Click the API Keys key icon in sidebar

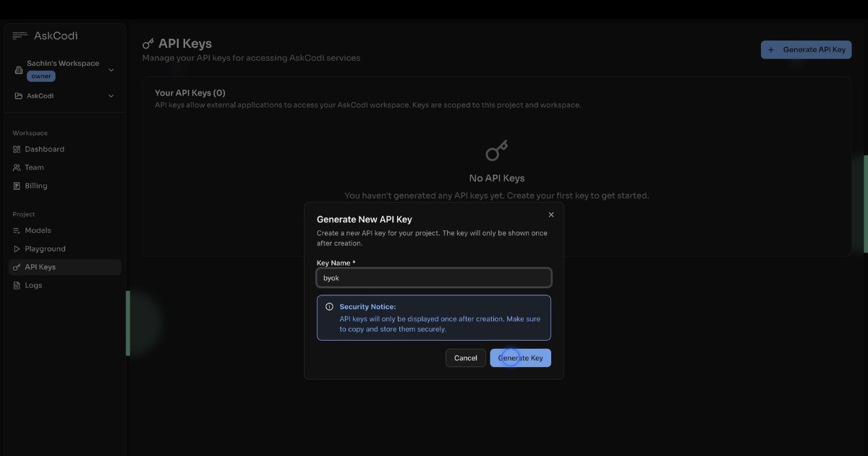coord(17,267)
